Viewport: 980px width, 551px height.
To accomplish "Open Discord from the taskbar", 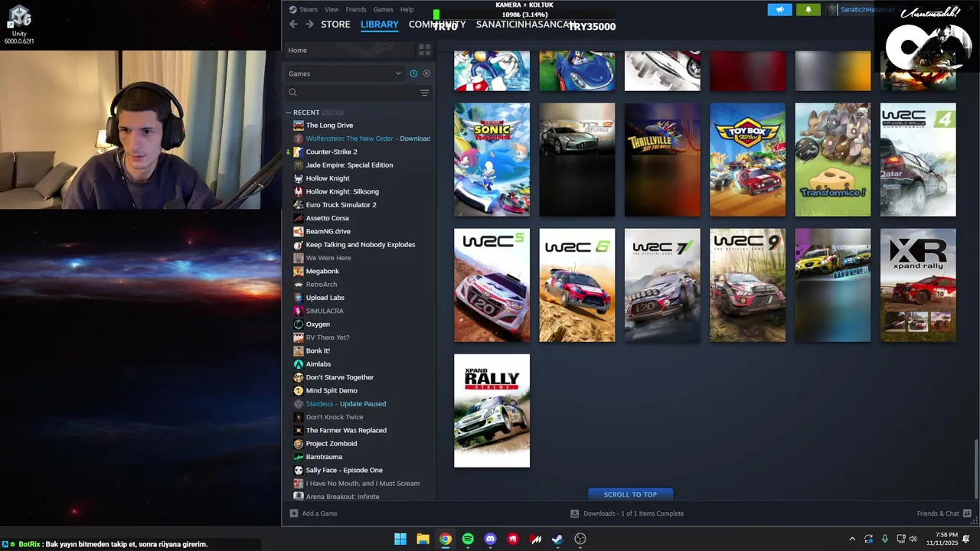I will [x=491, y=539].
